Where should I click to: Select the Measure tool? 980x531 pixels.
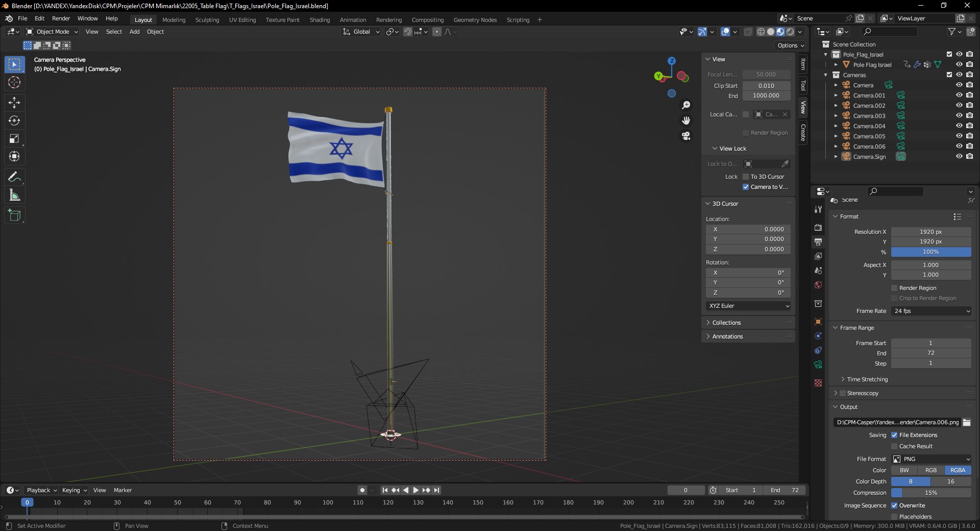(x=14, y=195)
